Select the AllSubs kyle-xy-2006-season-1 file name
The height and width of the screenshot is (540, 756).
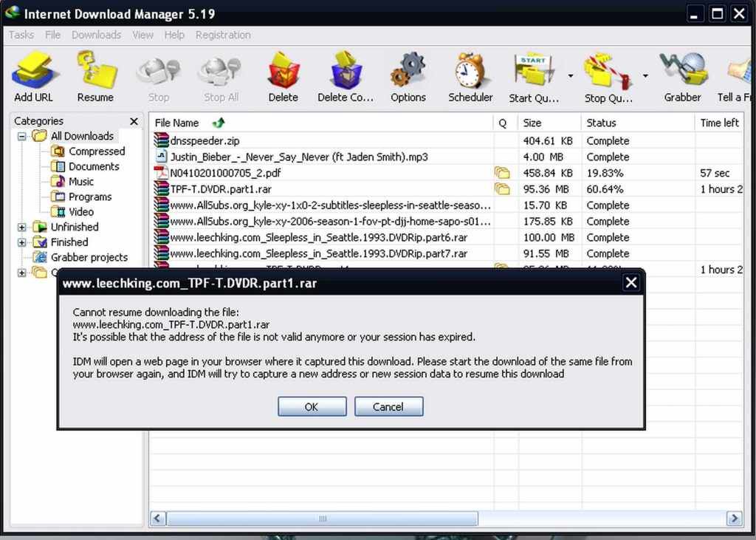pos(331,221)
